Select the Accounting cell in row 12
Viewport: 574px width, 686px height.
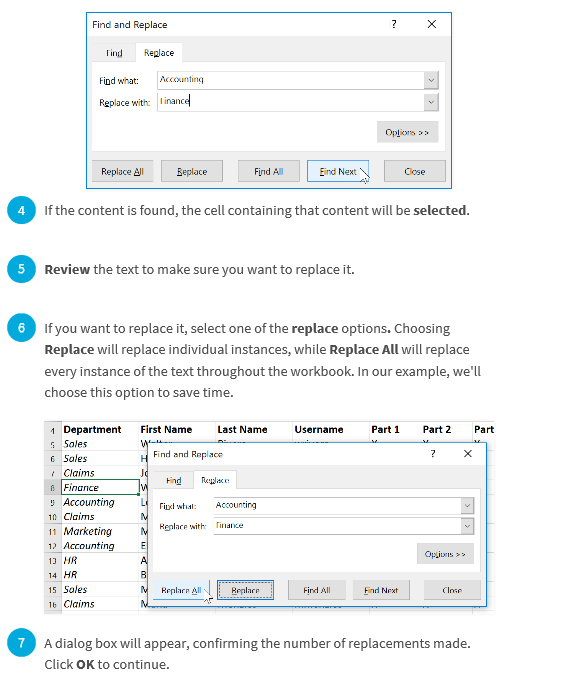pyautogui.click(x=100, y=546)
